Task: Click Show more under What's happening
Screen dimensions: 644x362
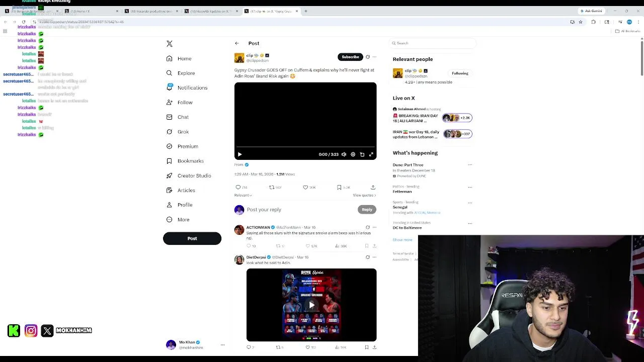Action: [x=403, y=240]
